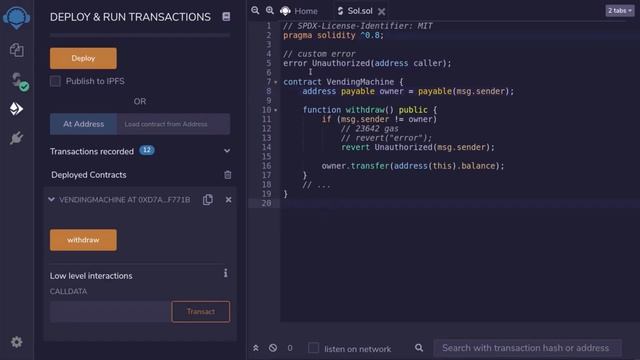The width and height of the screenshot is (640, 360).
Task: Zoom in the editor font
Action: [270, 11]
